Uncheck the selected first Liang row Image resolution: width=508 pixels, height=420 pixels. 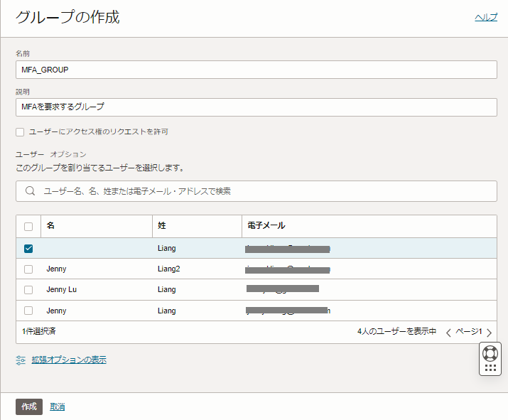coord(28,249)
